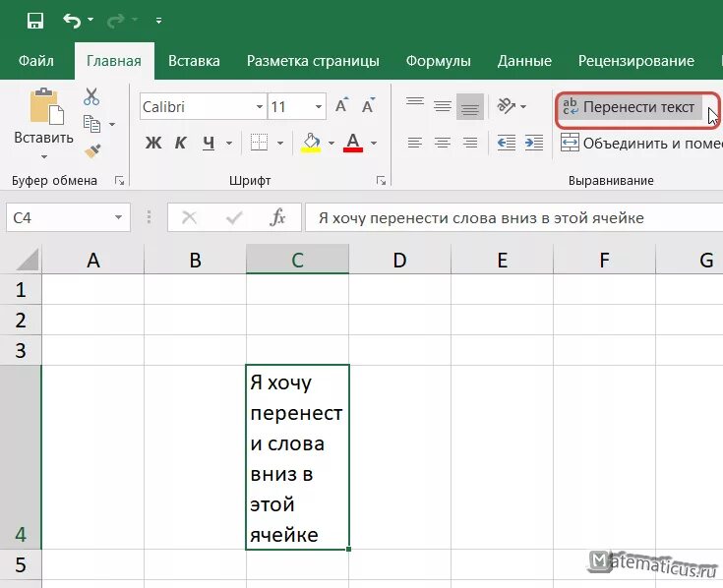Open the Файл tab

click(36, 61)
